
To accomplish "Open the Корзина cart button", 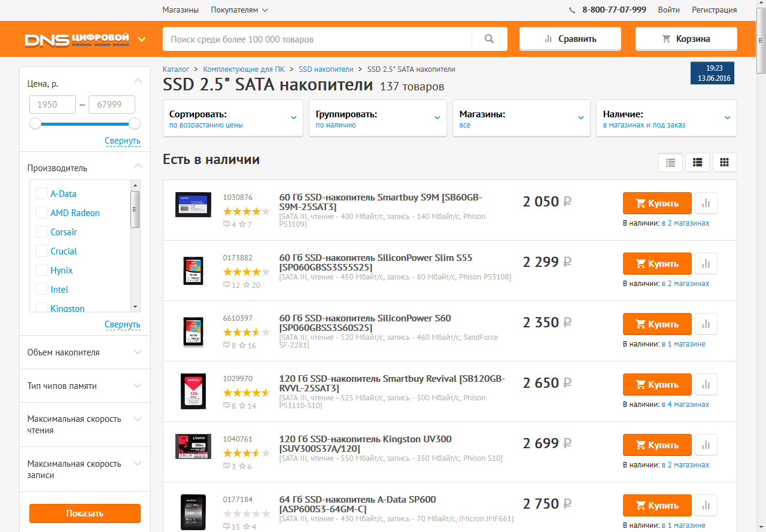I will [x=686, y=39].
